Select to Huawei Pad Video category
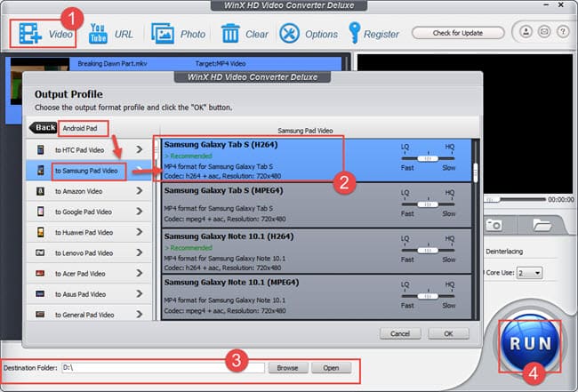Image resolution: width=578 pixels, height=392 pixels. click(x=89, y=232)
